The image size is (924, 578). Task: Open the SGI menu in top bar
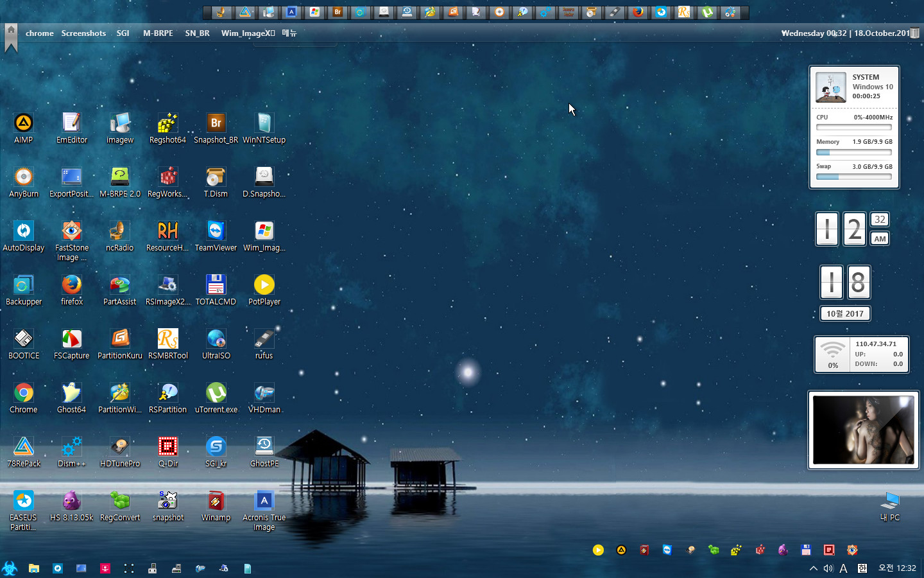123,33
